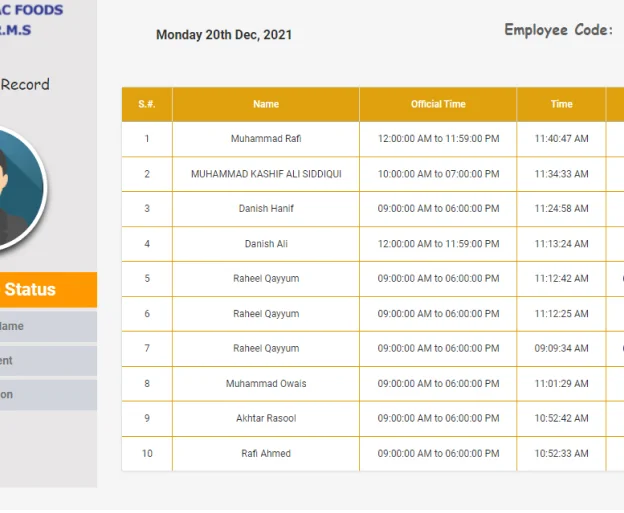Click the Monday 20th Dec, 2021 date
Viewport: 624px width, 513px height.
224,35
